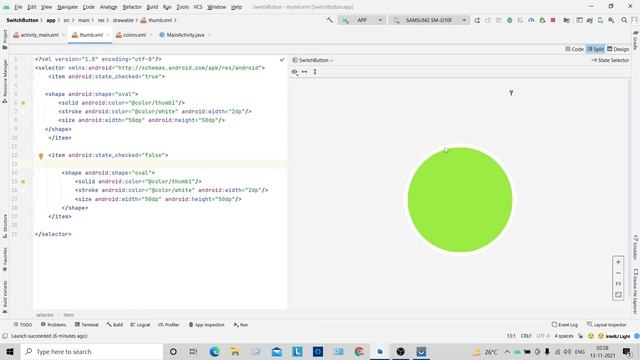Click the drawable breadcrumb in navigation bar
Screen dimensions: 640x360
tap(123, 20)
